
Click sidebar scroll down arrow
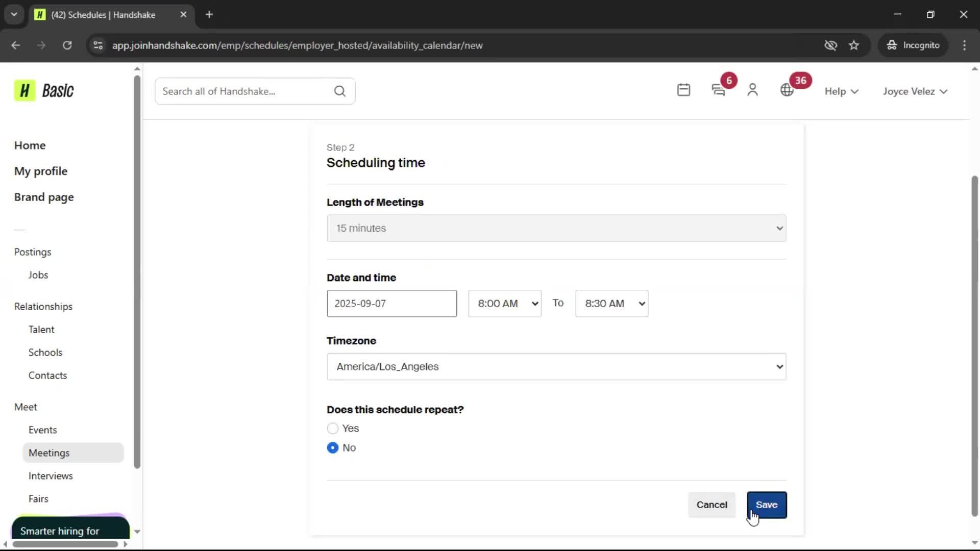pyautogui.click(x=137, y=532)
